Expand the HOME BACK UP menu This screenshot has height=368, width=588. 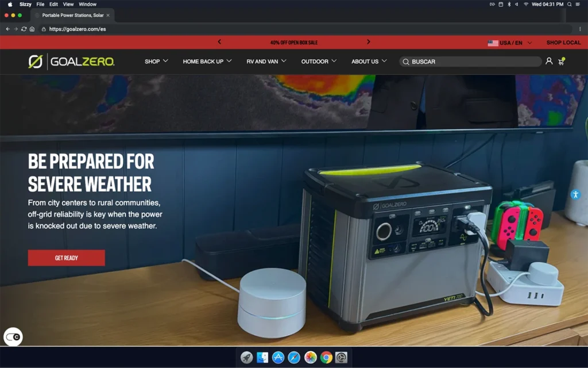click(207, 62)
